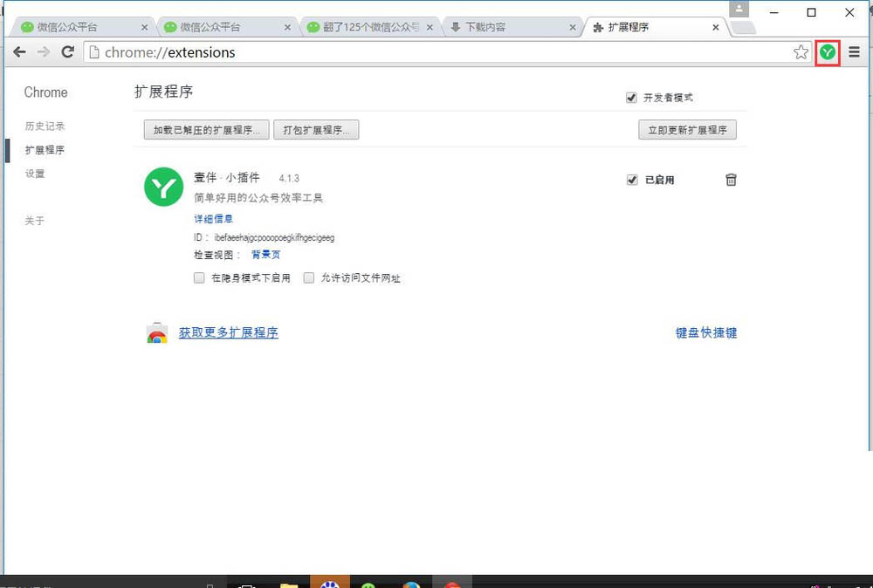Click 获取更多扩展程序 link
Screen dimensions: 873x588
click(228, 332)
